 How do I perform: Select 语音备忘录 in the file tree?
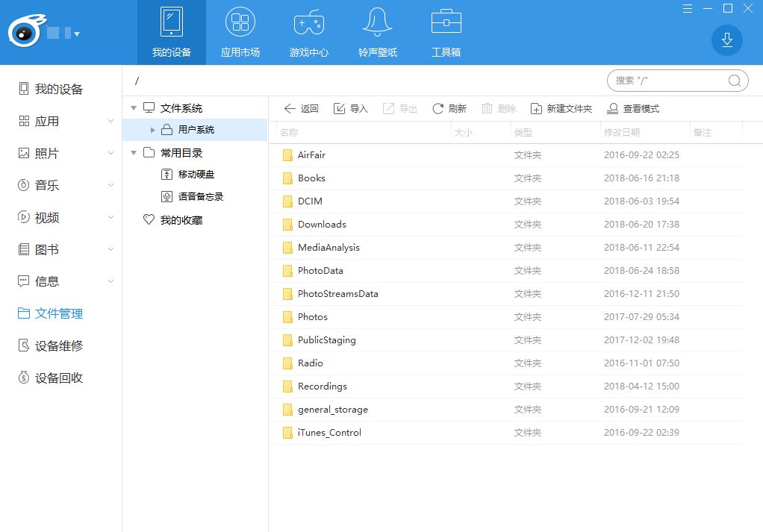(x=192, y=196)
